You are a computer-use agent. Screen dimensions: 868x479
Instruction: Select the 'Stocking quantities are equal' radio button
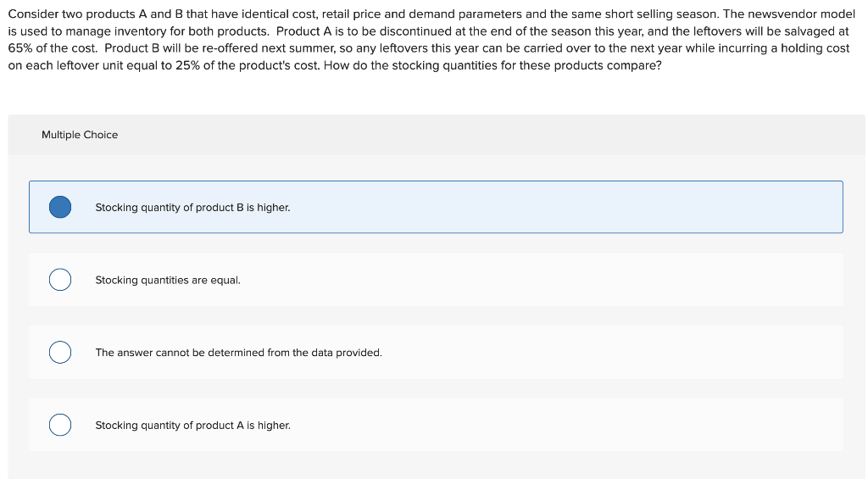(60, 280)
